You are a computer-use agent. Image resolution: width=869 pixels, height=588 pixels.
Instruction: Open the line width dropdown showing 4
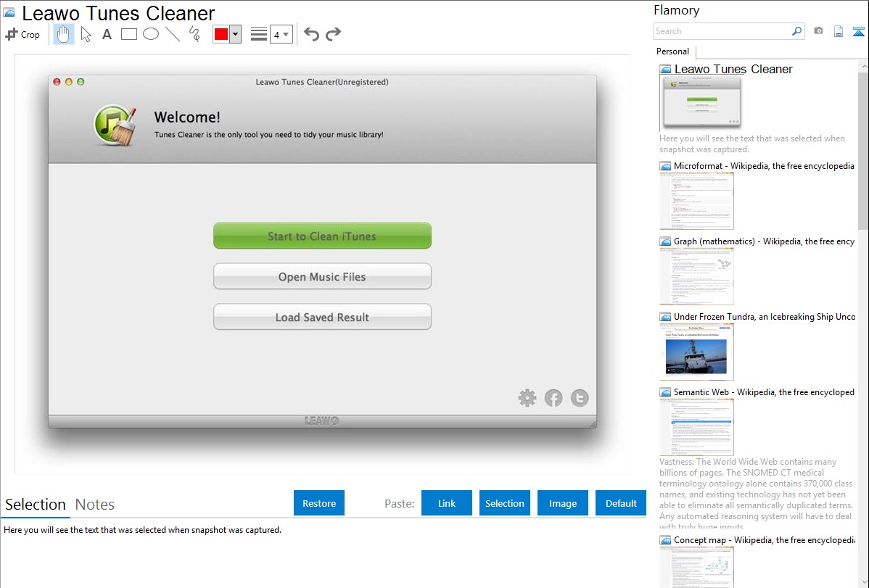(x=281, y=34)
